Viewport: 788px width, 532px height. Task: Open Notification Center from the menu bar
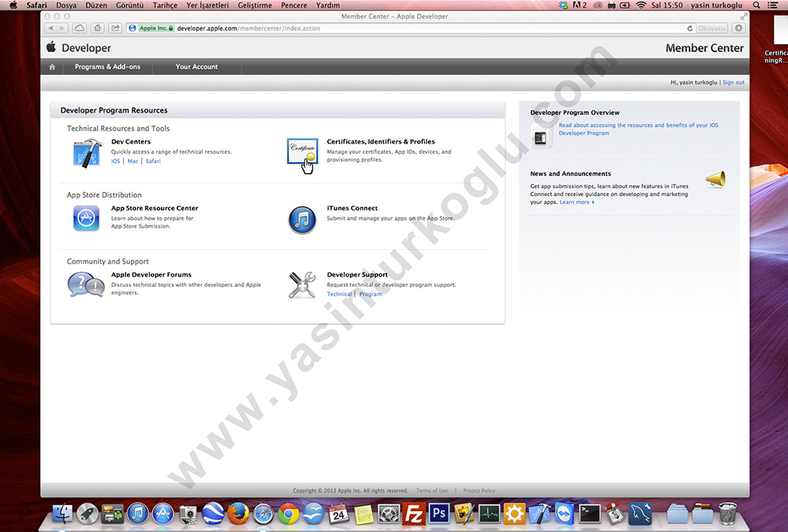click(773, 5)
